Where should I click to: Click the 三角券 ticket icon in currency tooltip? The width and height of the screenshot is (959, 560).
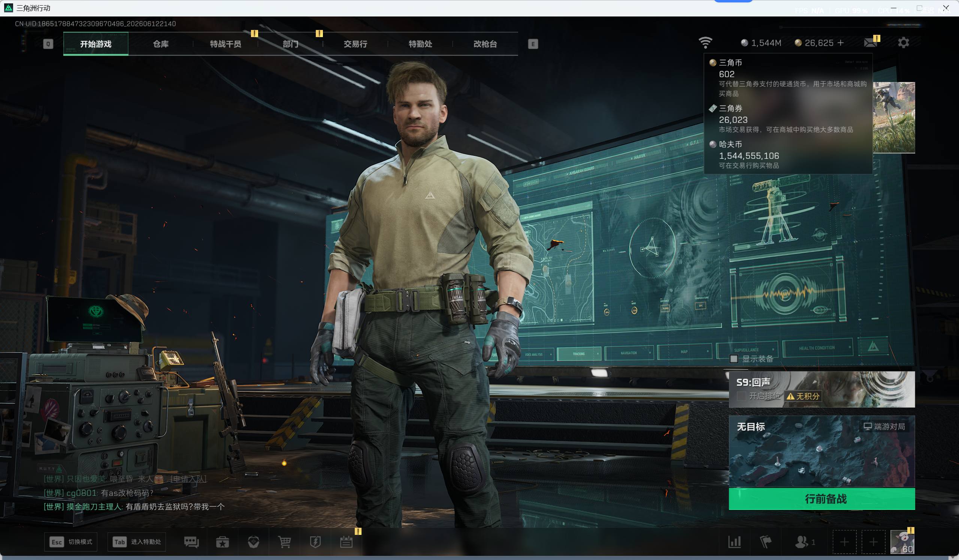(713, 108)
